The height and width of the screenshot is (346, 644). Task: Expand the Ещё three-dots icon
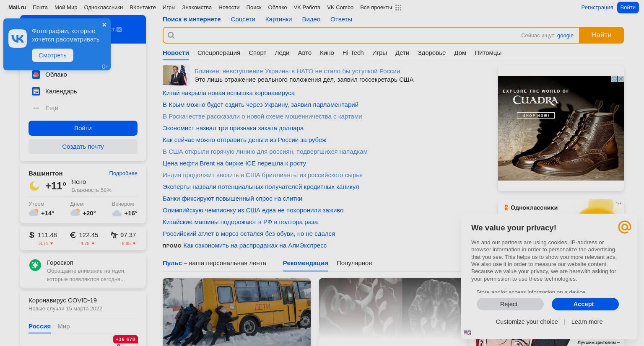[36, 108]
